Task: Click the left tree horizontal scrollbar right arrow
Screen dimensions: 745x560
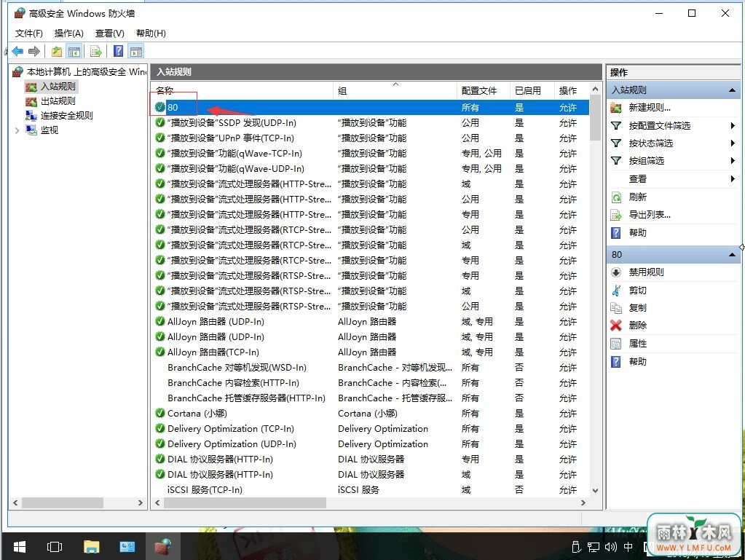Action: (140, 502)
